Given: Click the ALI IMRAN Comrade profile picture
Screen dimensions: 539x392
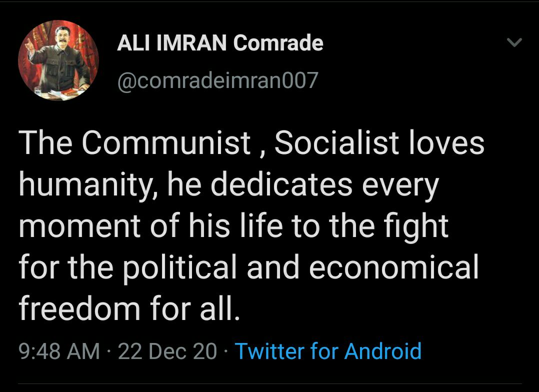Looking at the screenshot, I should click(x=58, y=60).
